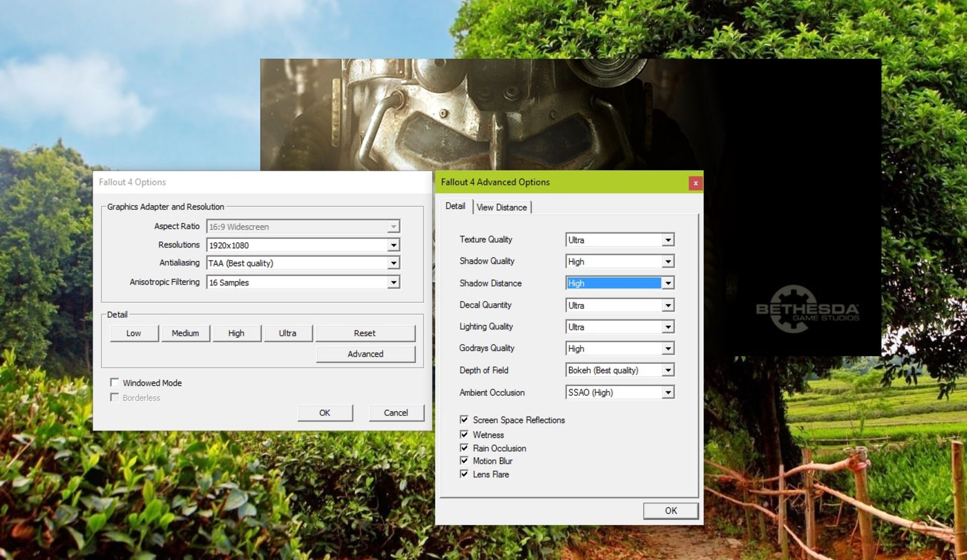Expand the Shadow Distance dropdown
The height and width of the screenshot is (560, 967).
pos(668,284)
